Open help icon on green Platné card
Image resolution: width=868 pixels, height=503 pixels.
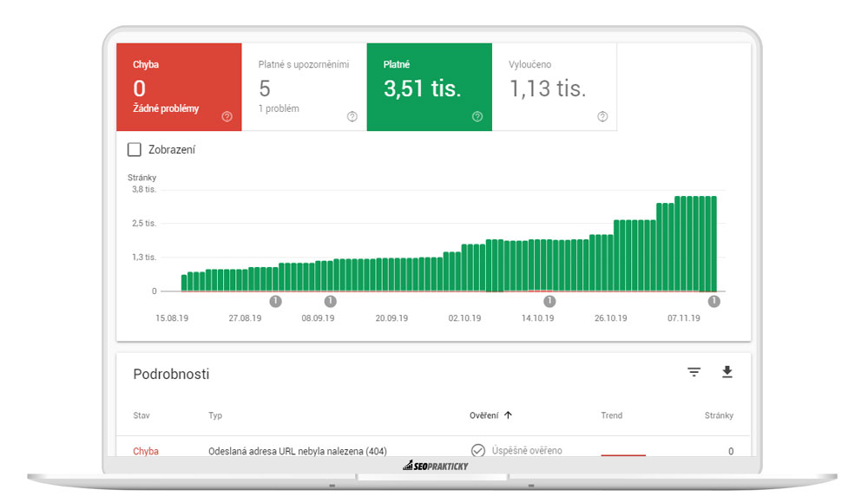pos(477,116)
